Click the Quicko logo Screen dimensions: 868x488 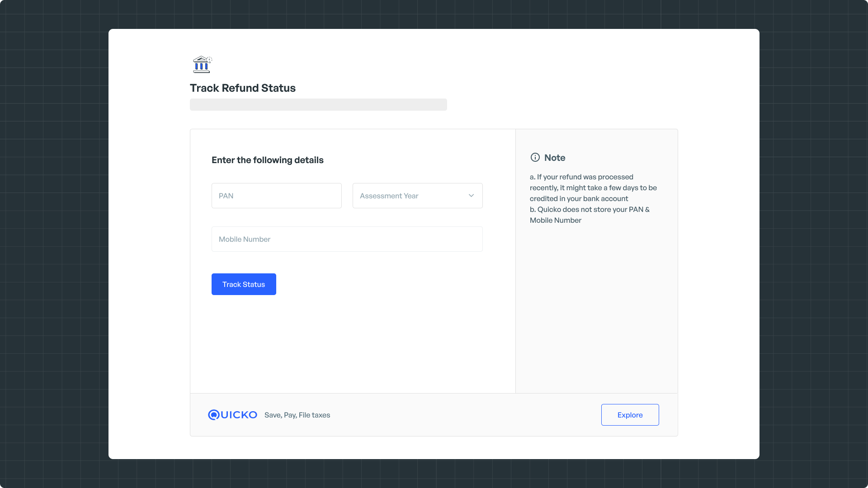[232, 415]
